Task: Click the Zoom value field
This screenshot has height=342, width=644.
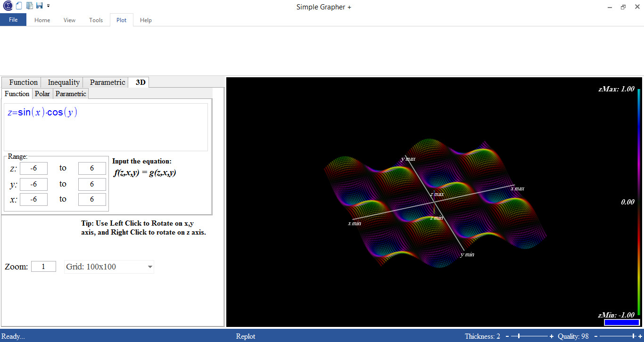Action: pyautogui.click(x=43, y=267)
